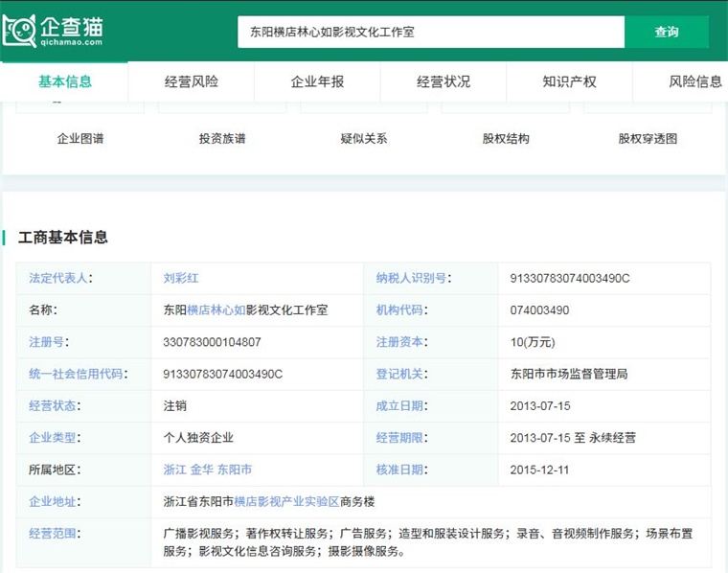Click 2013-07-15 至 永续经营 value

click(x=573, y=437)
